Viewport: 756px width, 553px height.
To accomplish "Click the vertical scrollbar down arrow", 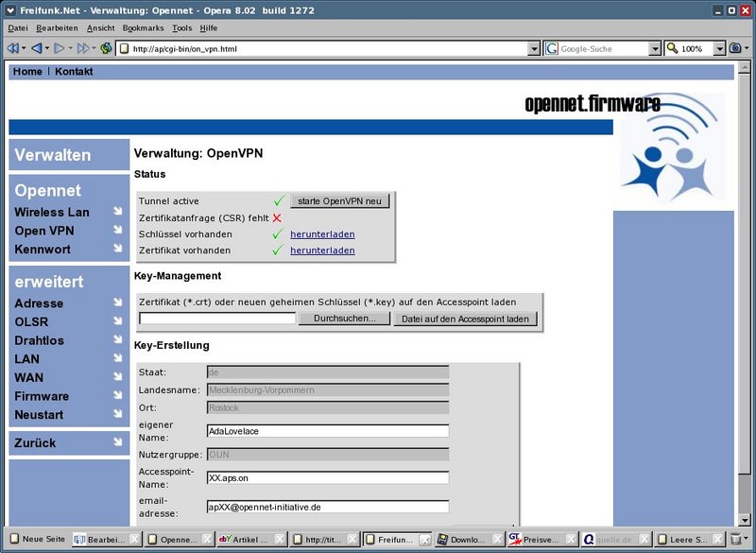I will coord(745,521).
